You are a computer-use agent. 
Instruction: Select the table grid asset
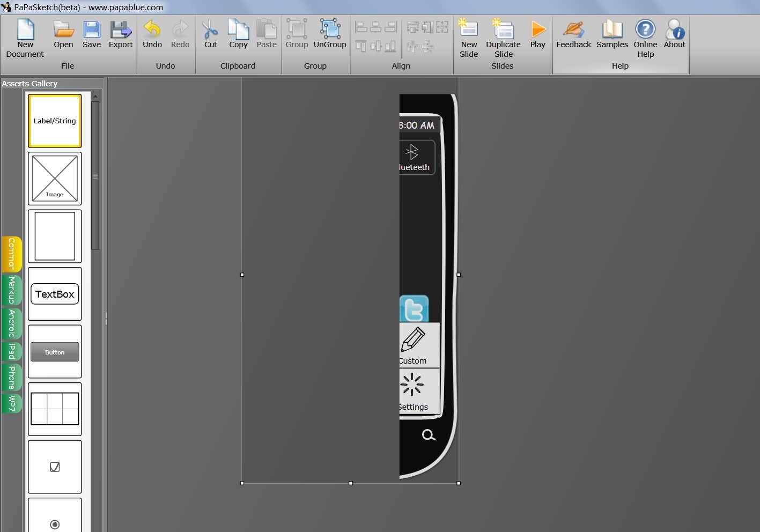point(55,409)
